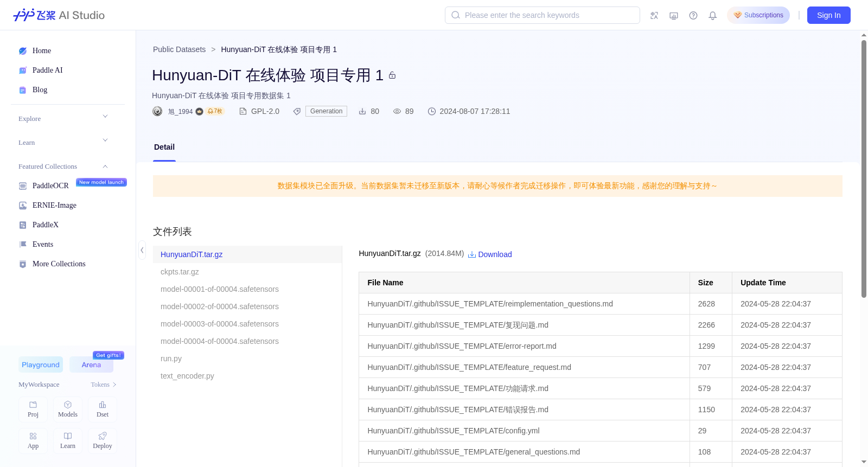Click the Sign In button
The width and height of the screenshot is (868, 467).
(829, 15)
